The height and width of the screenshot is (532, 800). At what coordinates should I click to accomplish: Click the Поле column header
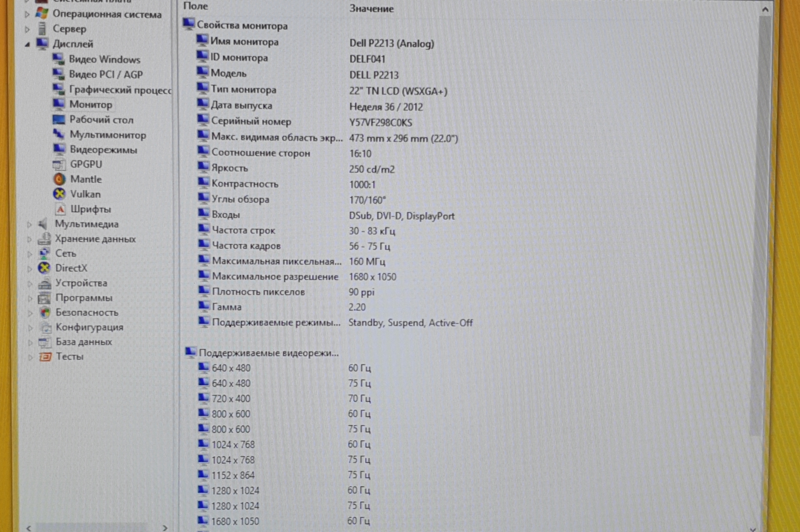tap(196, 6)
